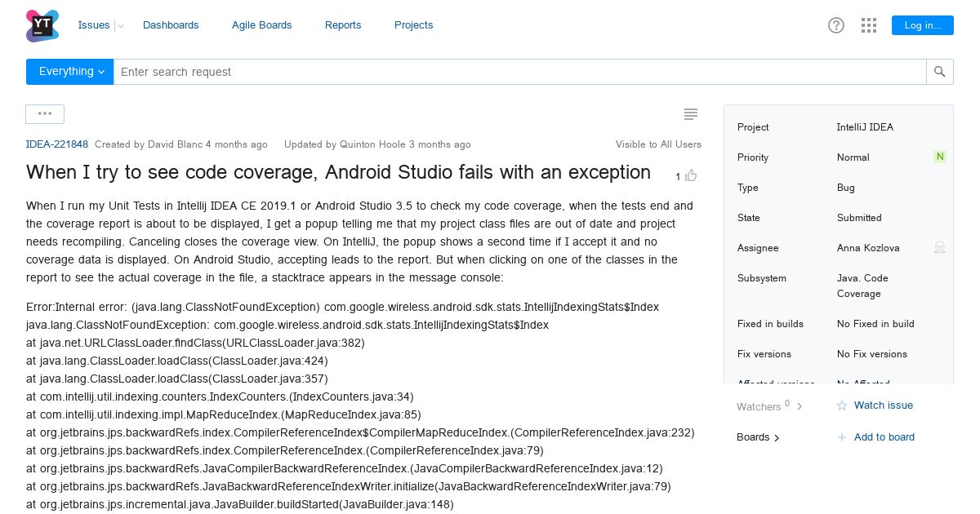Viewport: 980px width, 514px height.
Task: Click the search magnifier icon
Action: coord(940,72)
